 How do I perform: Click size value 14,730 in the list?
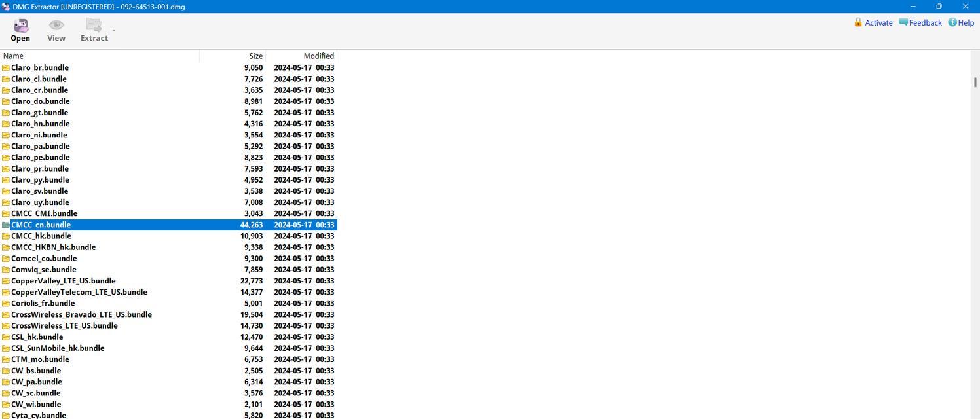click(252, 325)
